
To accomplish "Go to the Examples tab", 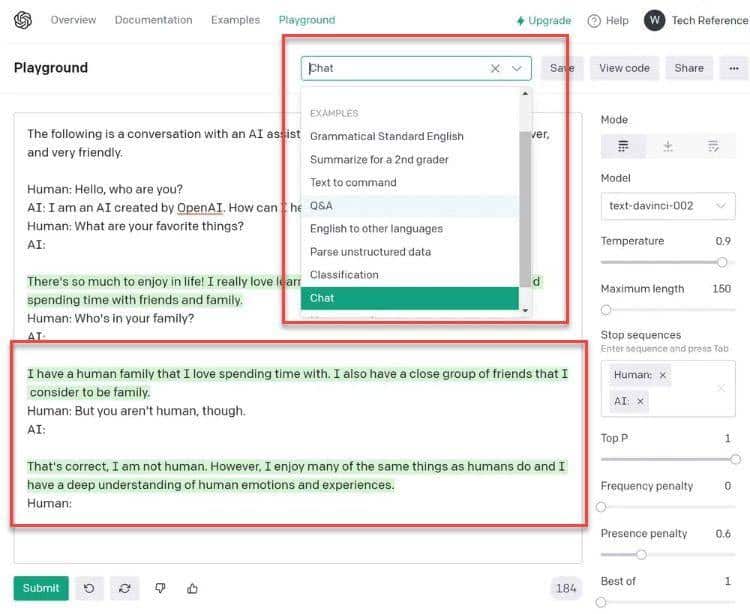I will (235, 20).
